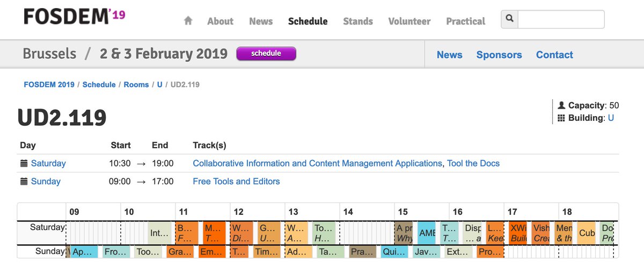Click the search magnifier icon
The height and width of the screenshot is (274, 644).
[509, 19]
